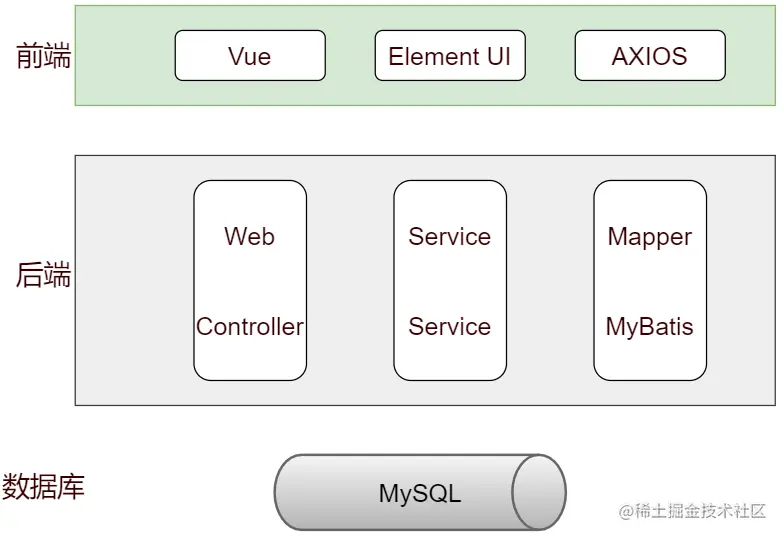Click the Web text label
Screen dimensions: 783x537
249,236
